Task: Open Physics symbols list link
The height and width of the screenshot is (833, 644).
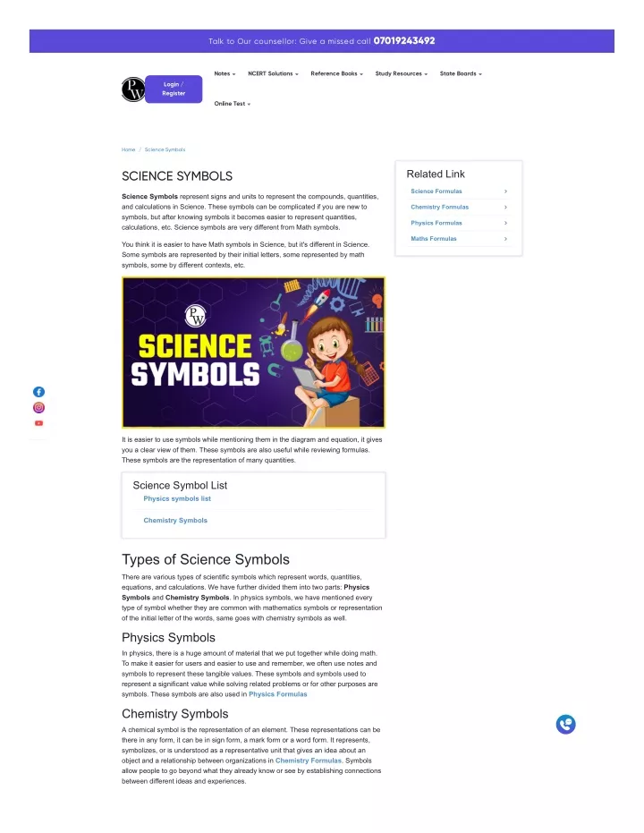Action: pos(177,498)
